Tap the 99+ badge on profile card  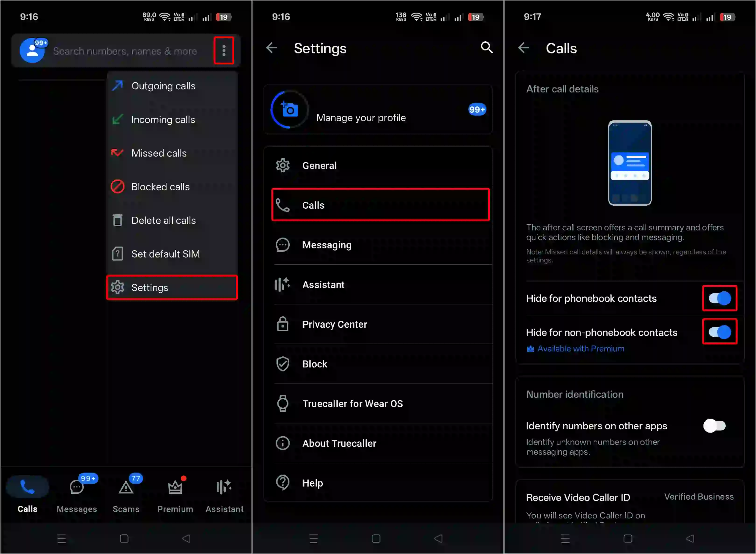coord(477,109)
